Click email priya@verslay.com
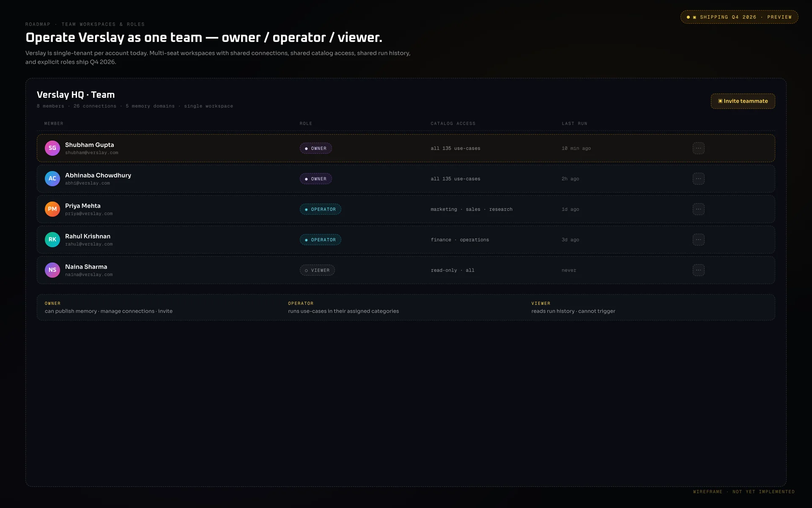This screenshot has width=812, height=508. 89,214
